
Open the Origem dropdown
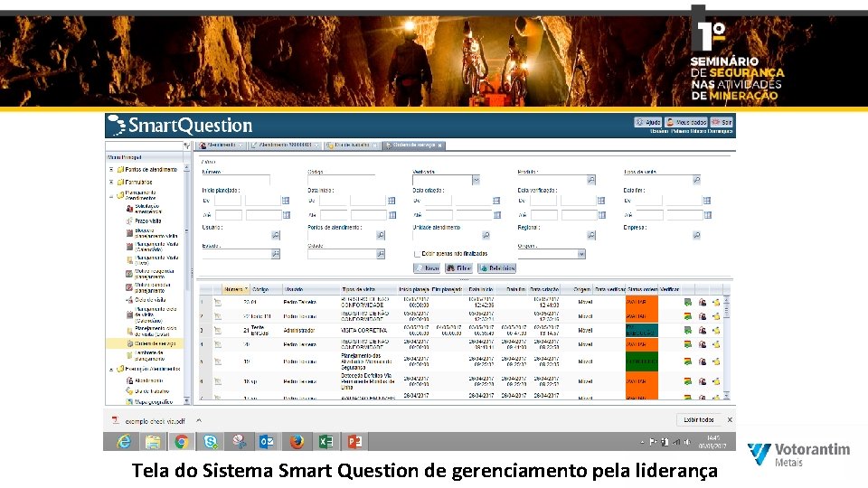(x=581, y=254)
